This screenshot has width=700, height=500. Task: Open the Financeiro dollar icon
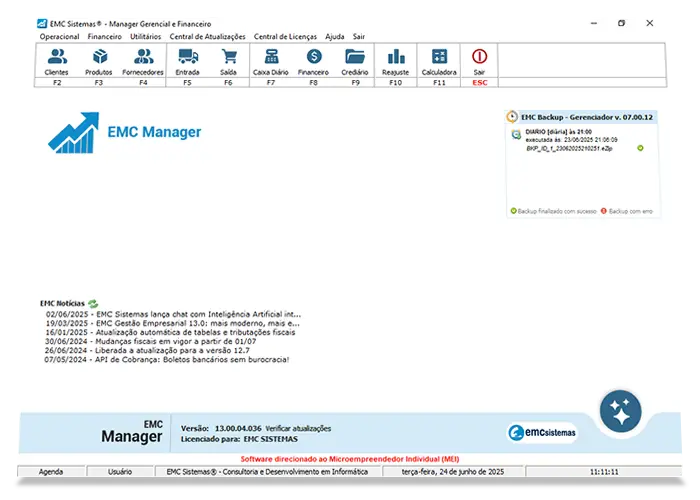[x=314, y=57]
